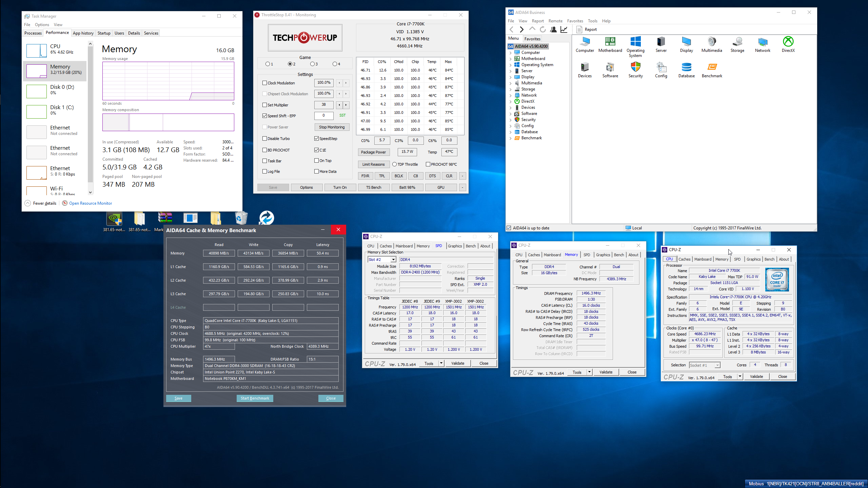Click the Open Resource Monitor icon
Screen dimensions: 868x488
click(65, 203)
